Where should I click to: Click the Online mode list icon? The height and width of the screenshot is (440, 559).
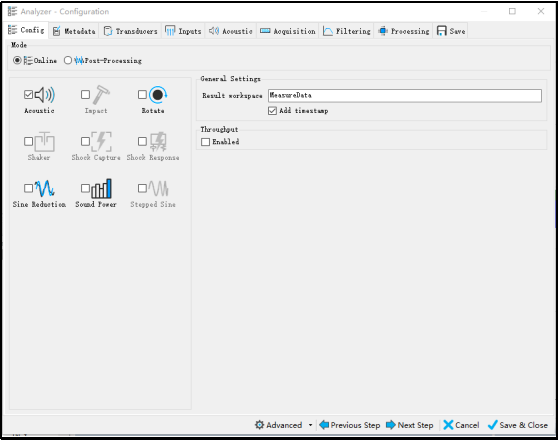pyautogui.click(x=28, y=60)
